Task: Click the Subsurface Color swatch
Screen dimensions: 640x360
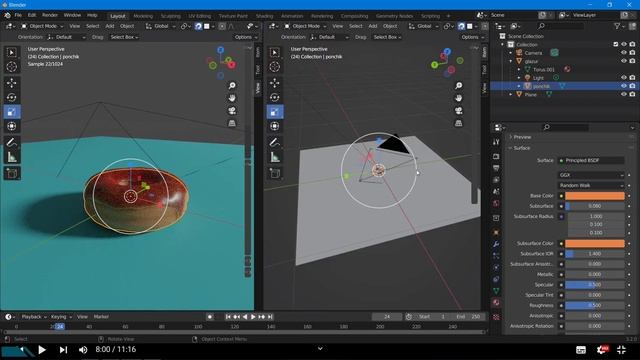Action: click(595, 243)
